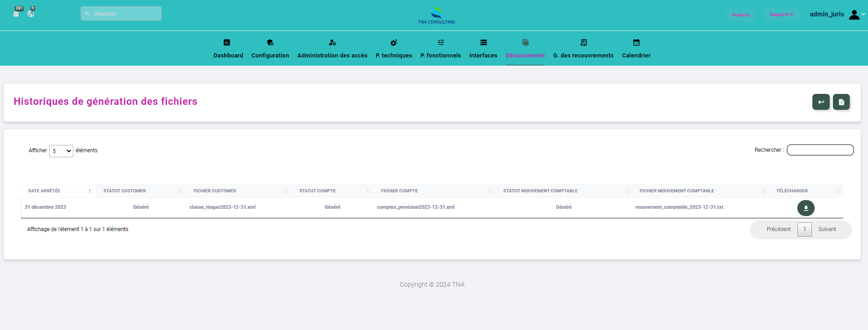Image resolution: width=868 pixels, height=330 pixels.
Task: Open the Calendrier nav item
Action: click(636, 49)
